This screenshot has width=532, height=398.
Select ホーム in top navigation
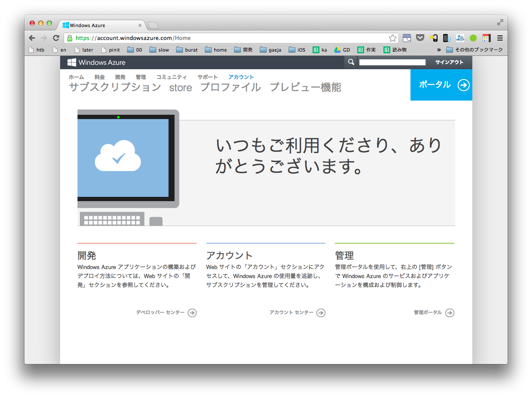[76, 77]
